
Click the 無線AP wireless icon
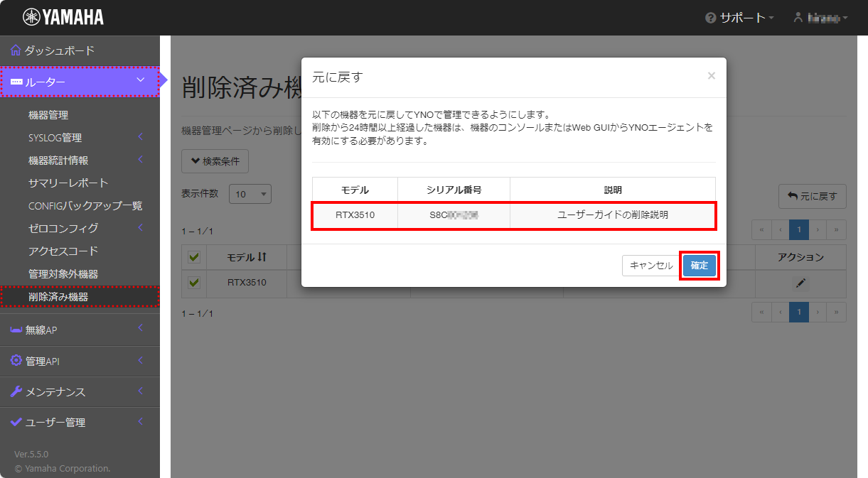15,330
